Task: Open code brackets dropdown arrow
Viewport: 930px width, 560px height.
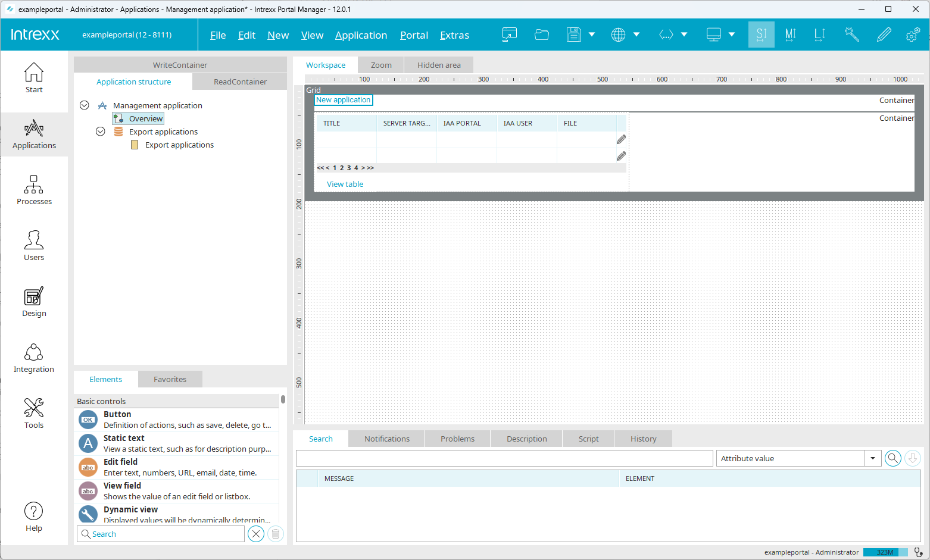Action: coord(684,35)
